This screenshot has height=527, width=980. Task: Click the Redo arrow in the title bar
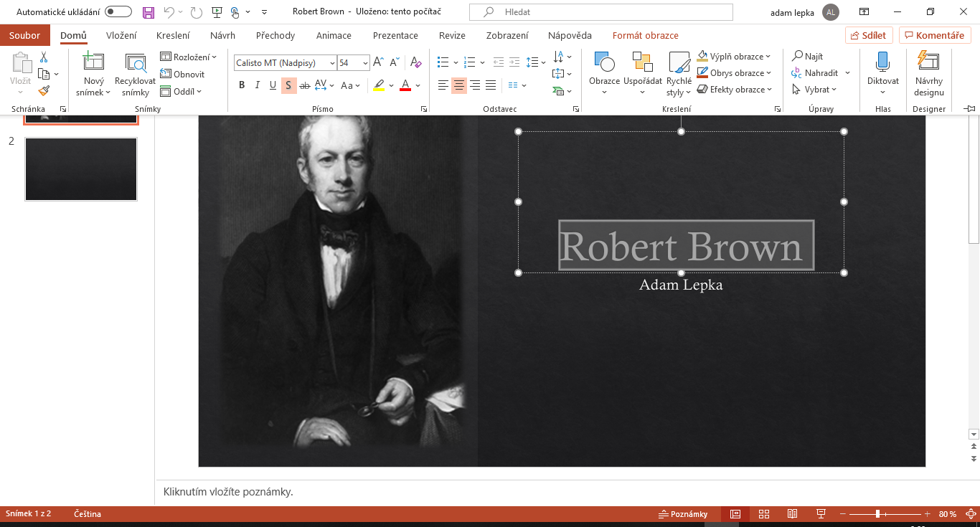pos(196,12)
